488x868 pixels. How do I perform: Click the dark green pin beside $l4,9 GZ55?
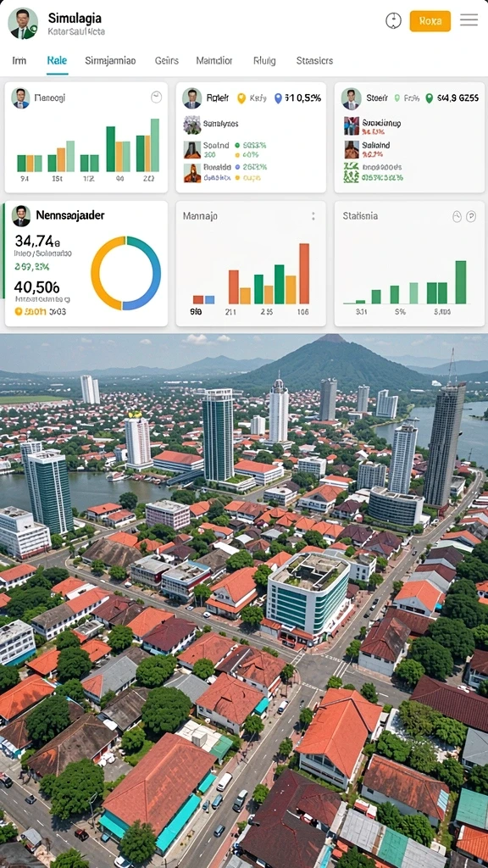tap(429, 98)
